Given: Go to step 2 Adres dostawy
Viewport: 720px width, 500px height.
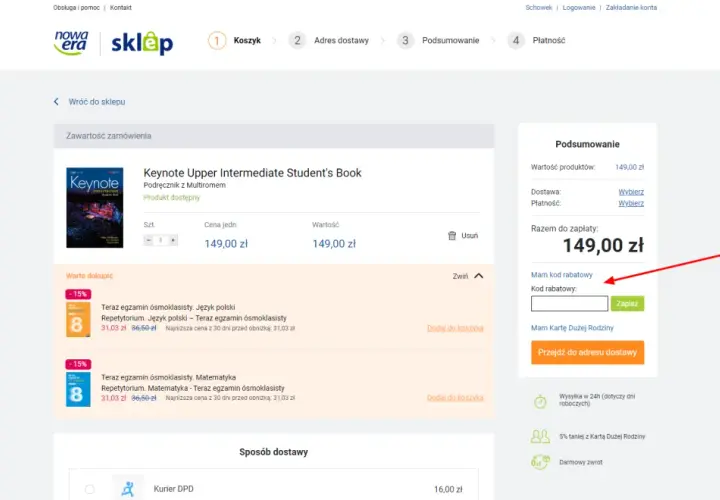Looking at the screenshot, I should pos(329,40).
